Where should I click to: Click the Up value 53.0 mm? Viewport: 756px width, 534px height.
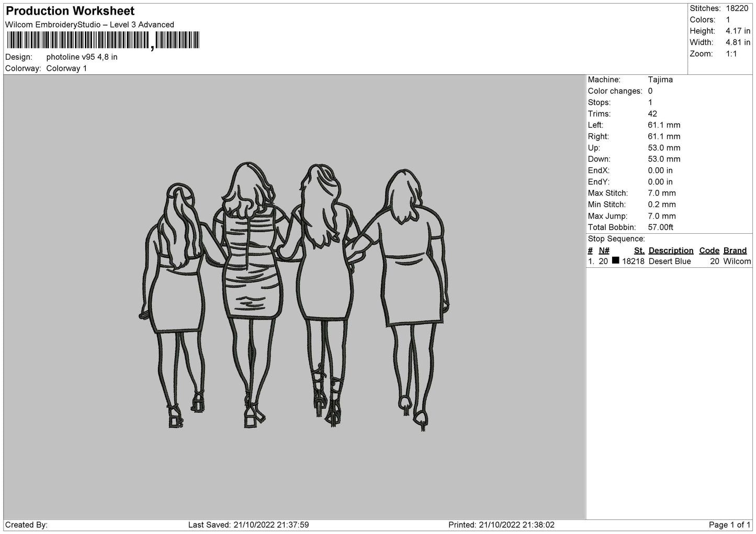click(x=664, y=148)
